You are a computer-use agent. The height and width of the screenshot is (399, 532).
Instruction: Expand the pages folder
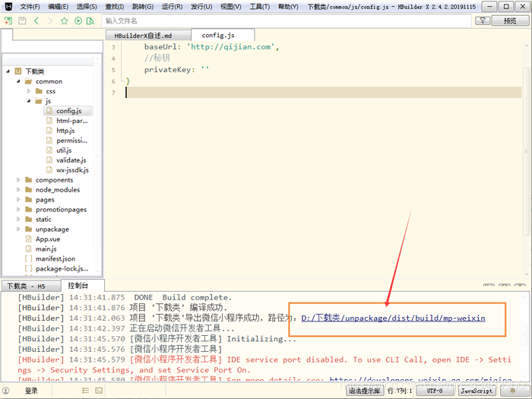click(18, 199)
